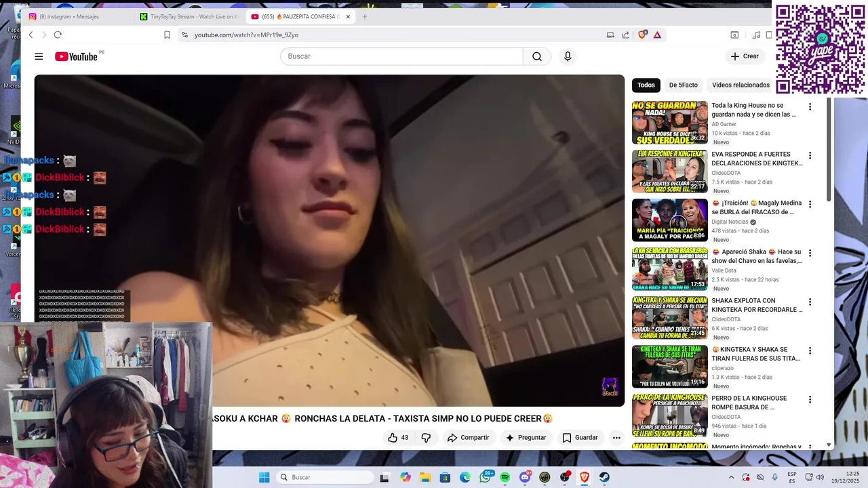Open options for Apareció Shaka video
The width and height of the screenshot is (868, 488).
click(x=810, y=253)
